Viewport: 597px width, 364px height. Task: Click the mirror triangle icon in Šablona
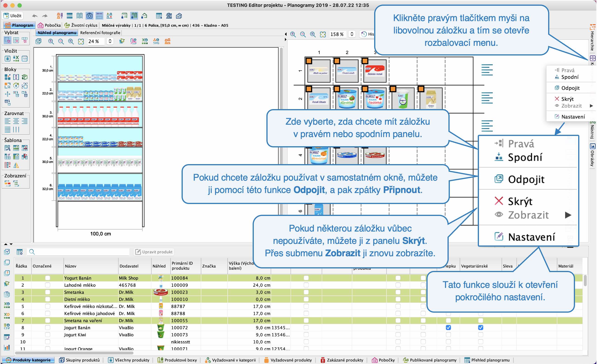click(16, 165)
